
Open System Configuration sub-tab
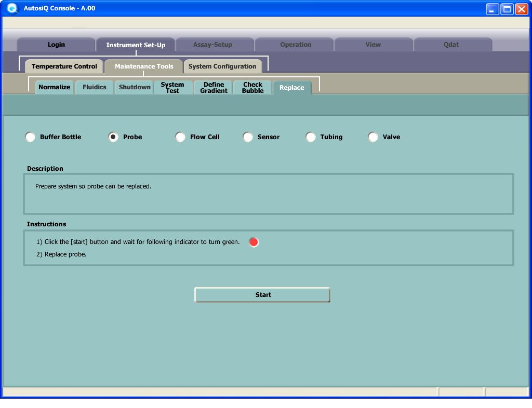(x=222, y=66)
